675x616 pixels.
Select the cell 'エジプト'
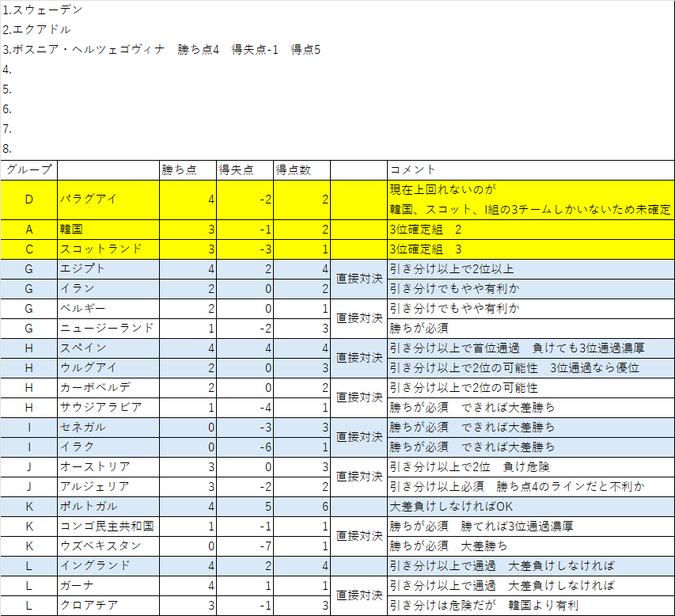coord(108,269)
